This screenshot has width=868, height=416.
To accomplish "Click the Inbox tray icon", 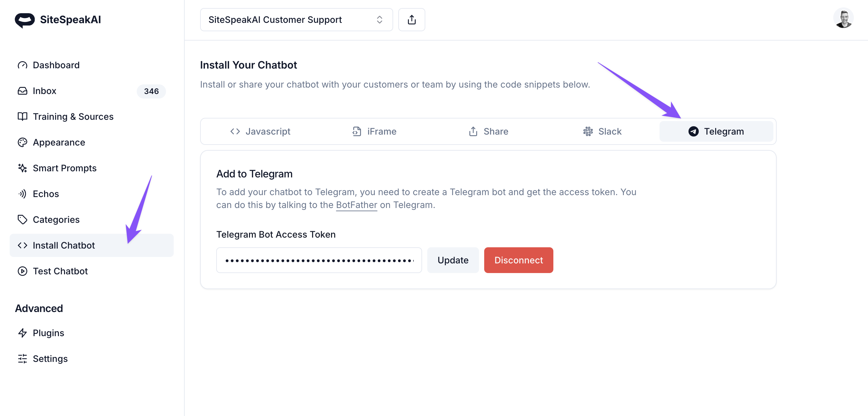I will pyautogui.click(x=23, y=91).
